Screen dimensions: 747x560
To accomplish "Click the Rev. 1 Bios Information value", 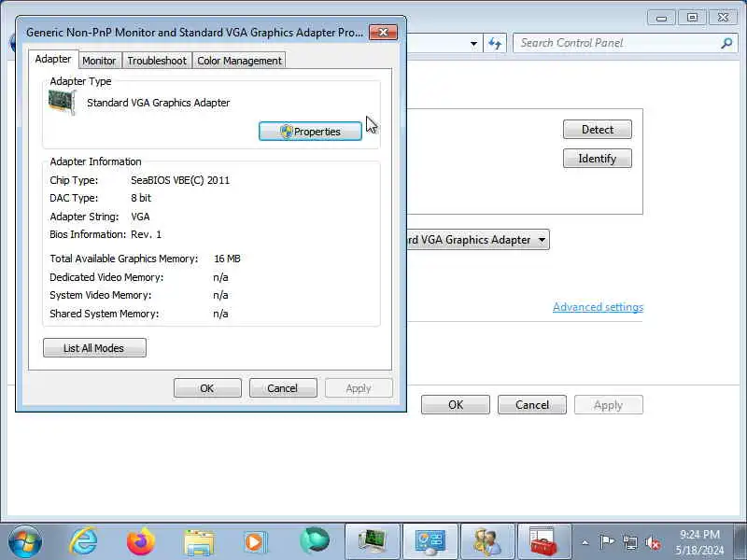I will (x=146, y=235).
